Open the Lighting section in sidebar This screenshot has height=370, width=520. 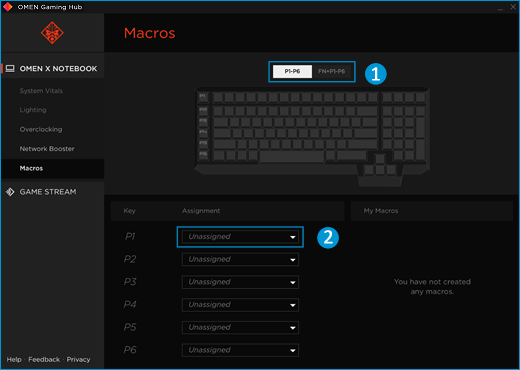(x=33, y=110)
